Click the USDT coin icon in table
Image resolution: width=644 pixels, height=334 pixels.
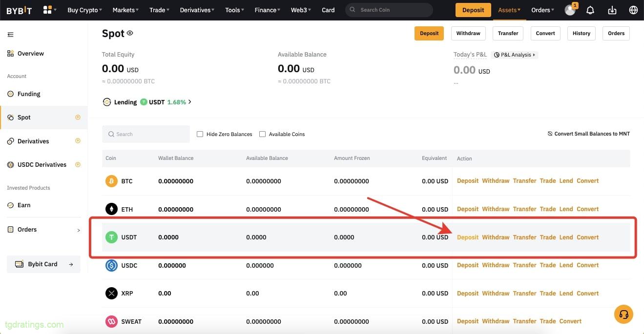point(112,237)
